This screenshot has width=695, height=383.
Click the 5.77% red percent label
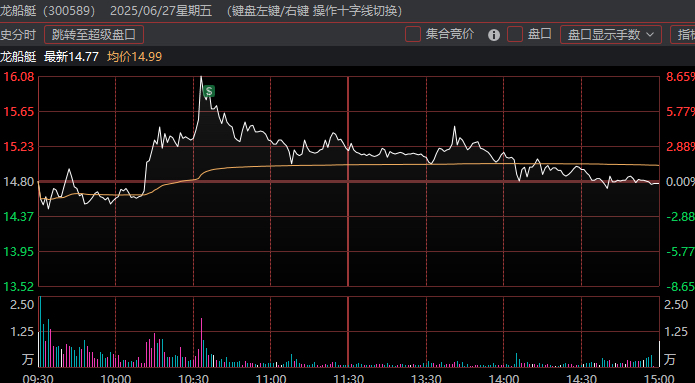(680, 112)
